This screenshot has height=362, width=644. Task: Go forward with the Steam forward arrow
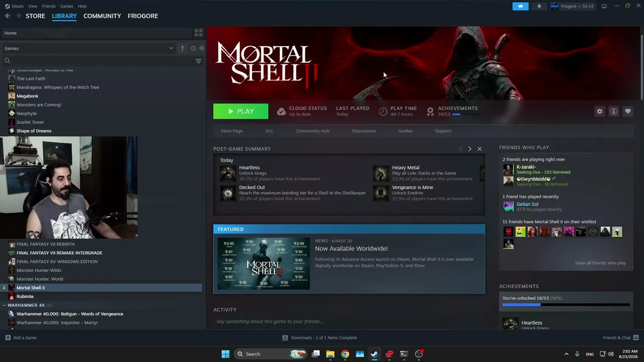click(x=18, y=16)
